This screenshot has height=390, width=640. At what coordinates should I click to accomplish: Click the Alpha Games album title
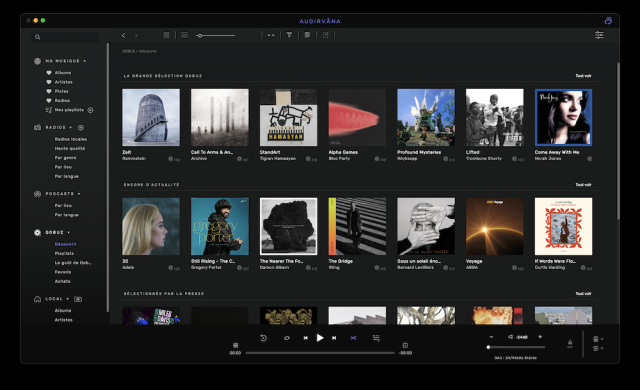pyautogui.click(x=343, y=152)
